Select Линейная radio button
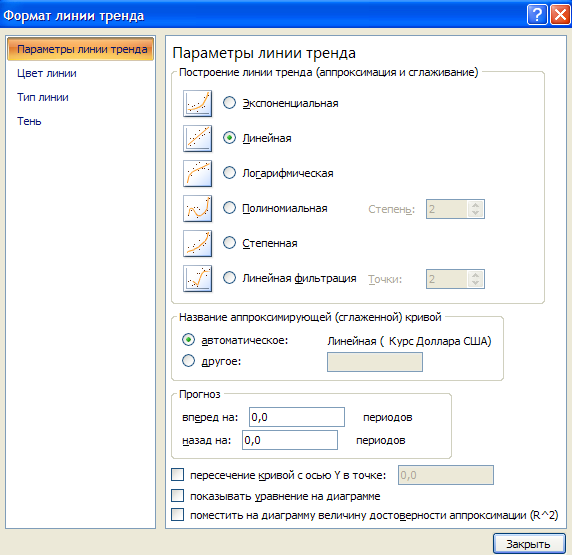The width and height of the screenshot is (572, 555). click(x=229, y=138)
